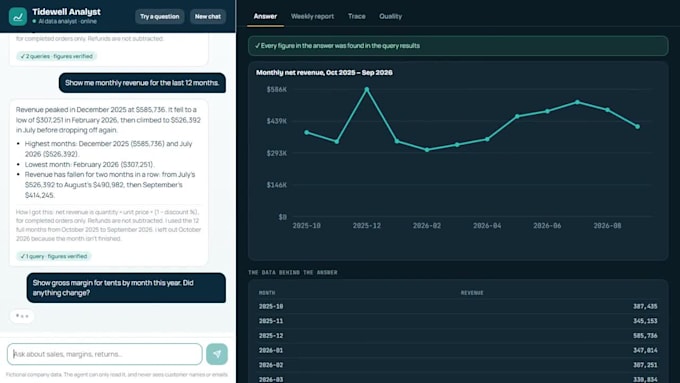680x383 pixels.
Task: Click the Try a question button
Action: point(160,16)
